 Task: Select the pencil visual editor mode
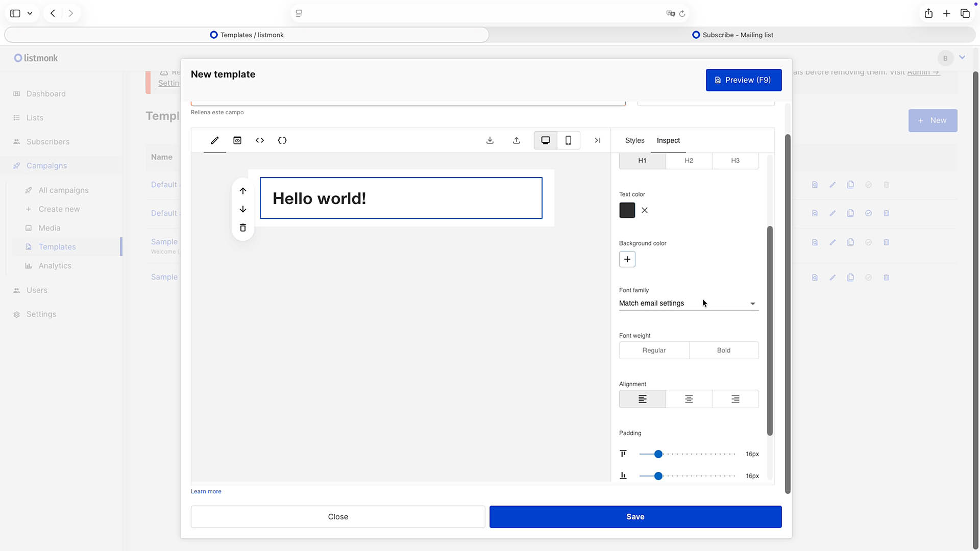coord(214,140)
